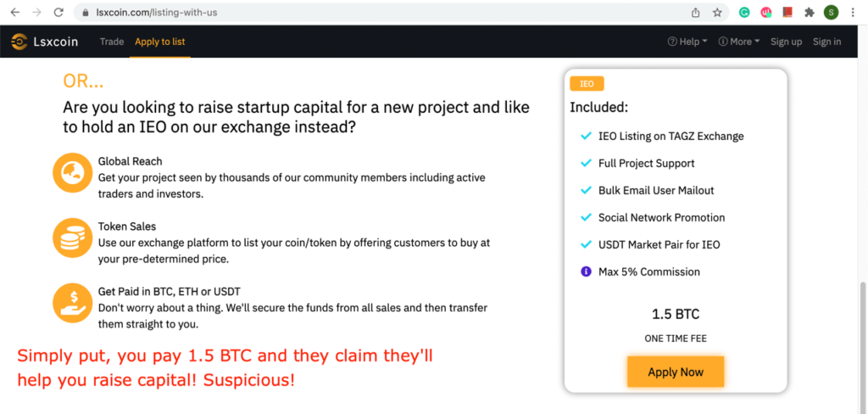Open the Grammarly extension icon
The width and height of the screenshot is (868, 414).
744,12
